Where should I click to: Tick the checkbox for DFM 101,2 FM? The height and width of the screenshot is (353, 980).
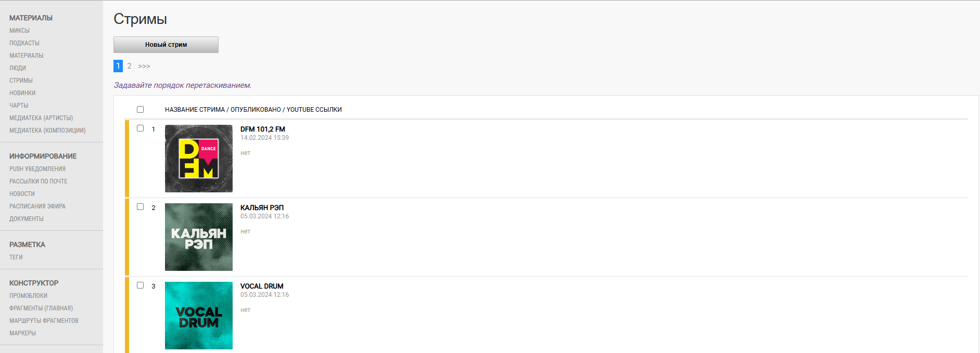[x=140, y=128]
